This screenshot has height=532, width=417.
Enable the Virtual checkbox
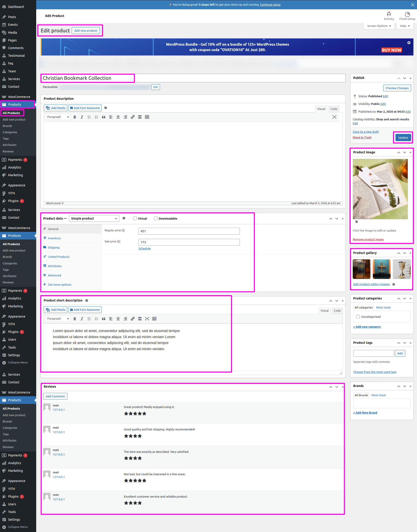click(x=135, y=218)
